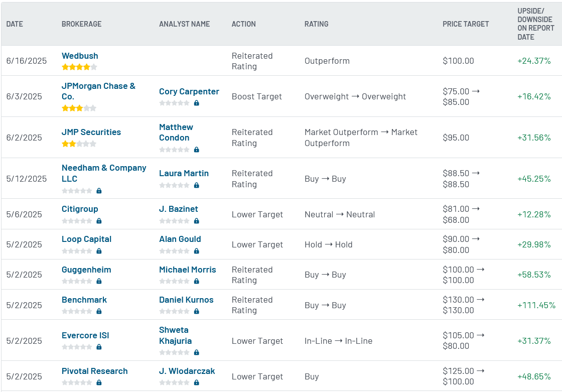Open analyst Alan Gould's profile
562x392 pixels.
pyautogui.click(x=180, y=239)
